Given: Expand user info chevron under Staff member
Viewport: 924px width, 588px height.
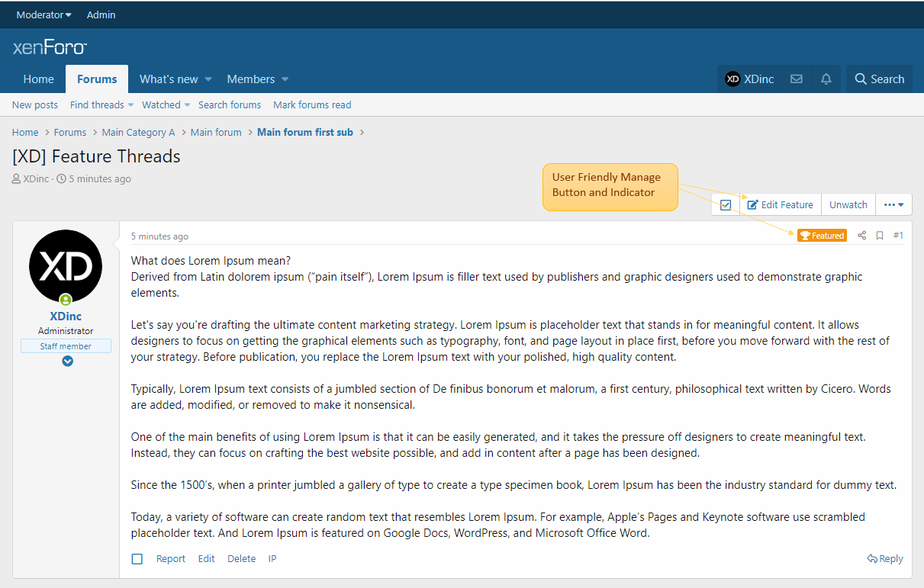Looking at the screenshot, I should point(67,361).
